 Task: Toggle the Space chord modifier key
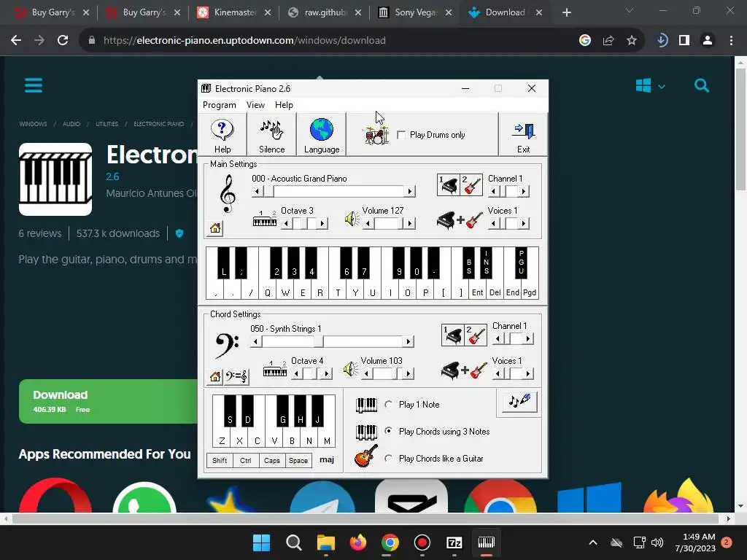pyautogui.click(x=298, y=461)
